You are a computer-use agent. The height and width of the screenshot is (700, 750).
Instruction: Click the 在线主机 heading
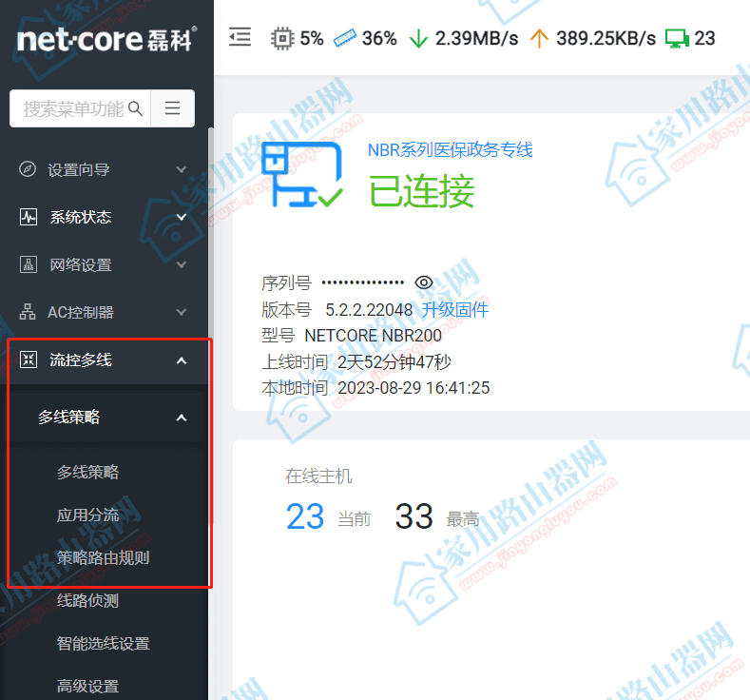(318, 476)
